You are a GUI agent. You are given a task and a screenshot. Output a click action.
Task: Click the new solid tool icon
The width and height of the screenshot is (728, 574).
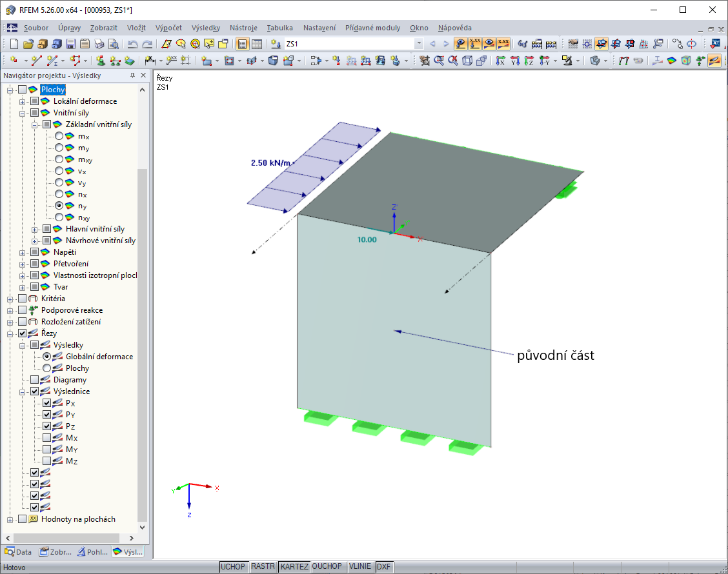pos(273,61)
